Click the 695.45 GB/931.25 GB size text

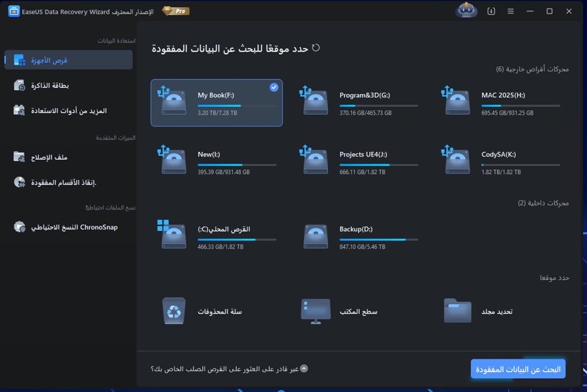507,113
